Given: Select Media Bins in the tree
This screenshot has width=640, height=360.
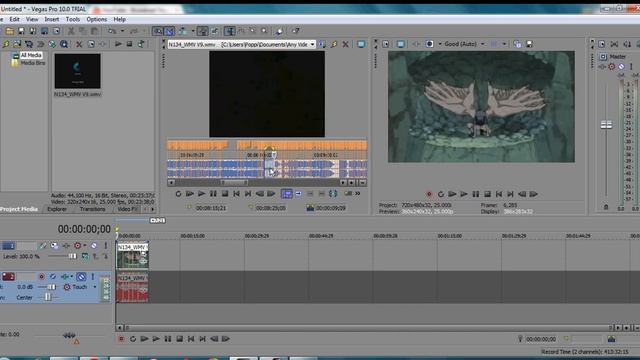Looking at the screenshot, I should click(33, 63).
